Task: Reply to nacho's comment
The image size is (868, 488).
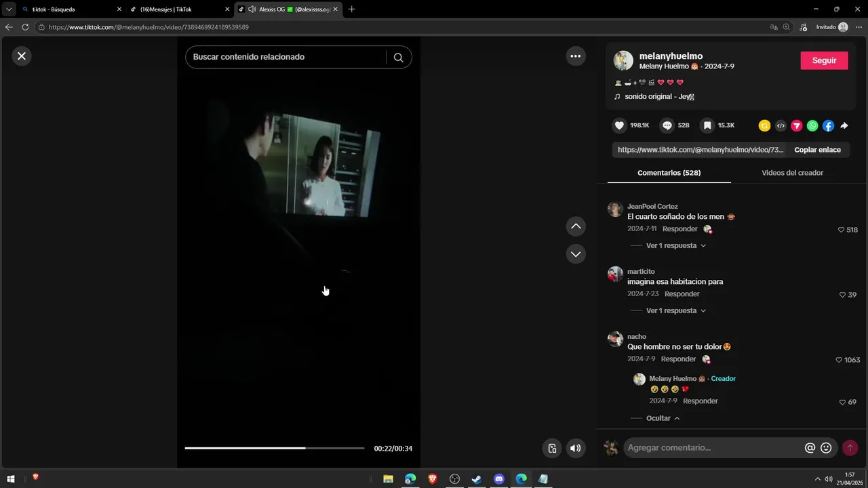Action: coord(678,359)
